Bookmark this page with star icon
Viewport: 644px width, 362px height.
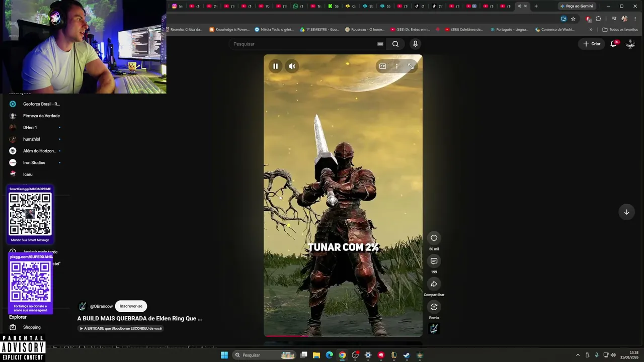coord(573,19)
